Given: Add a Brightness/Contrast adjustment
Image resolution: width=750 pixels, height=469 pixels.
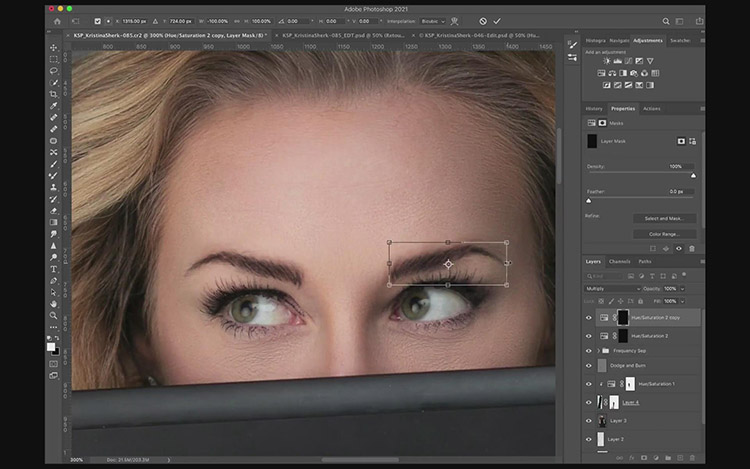Looking at the screenshot, I should tap(607, 61).
